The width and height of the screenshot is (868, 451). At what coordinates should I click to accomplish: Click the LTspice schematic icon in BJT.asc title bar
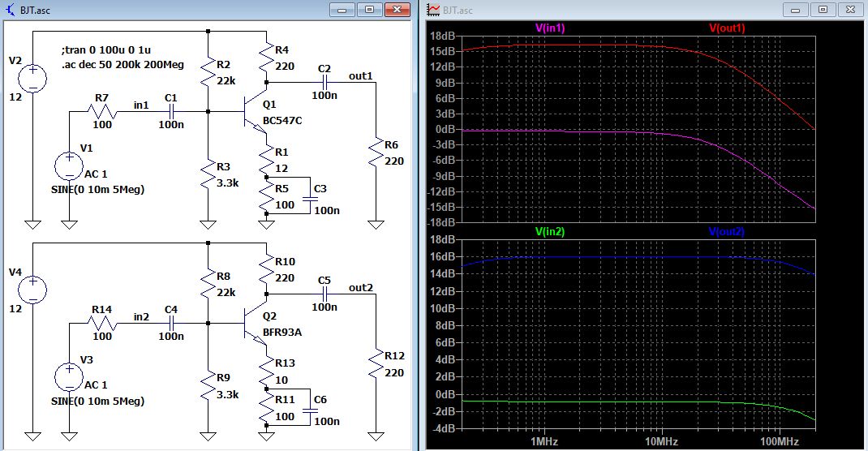click(x=10, y=10)
